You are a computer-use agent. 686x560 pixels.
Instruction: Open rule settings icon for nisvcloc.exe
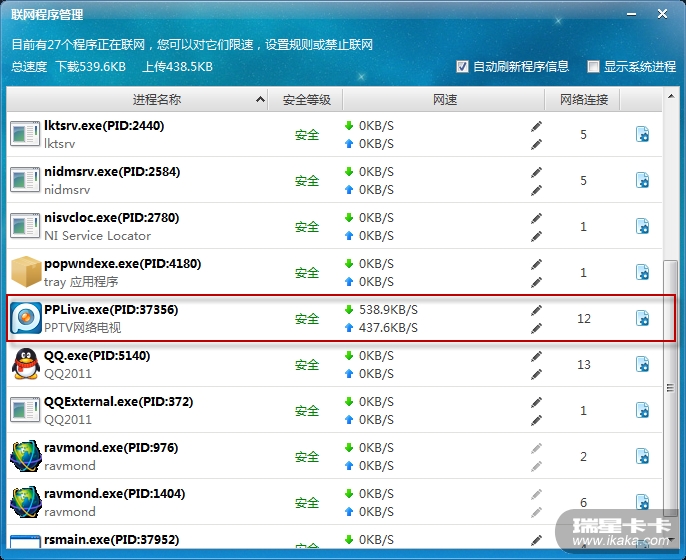[642, 227]
